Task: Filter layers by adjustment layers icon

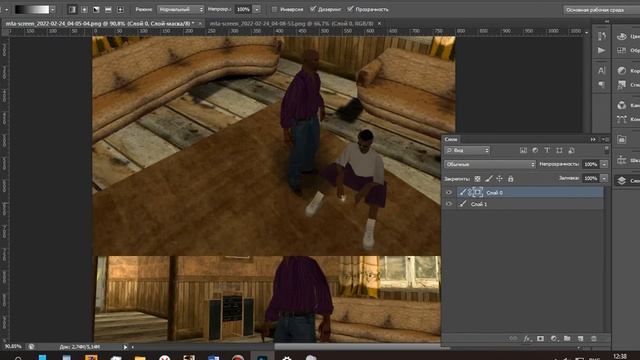Action: [535, 150]
